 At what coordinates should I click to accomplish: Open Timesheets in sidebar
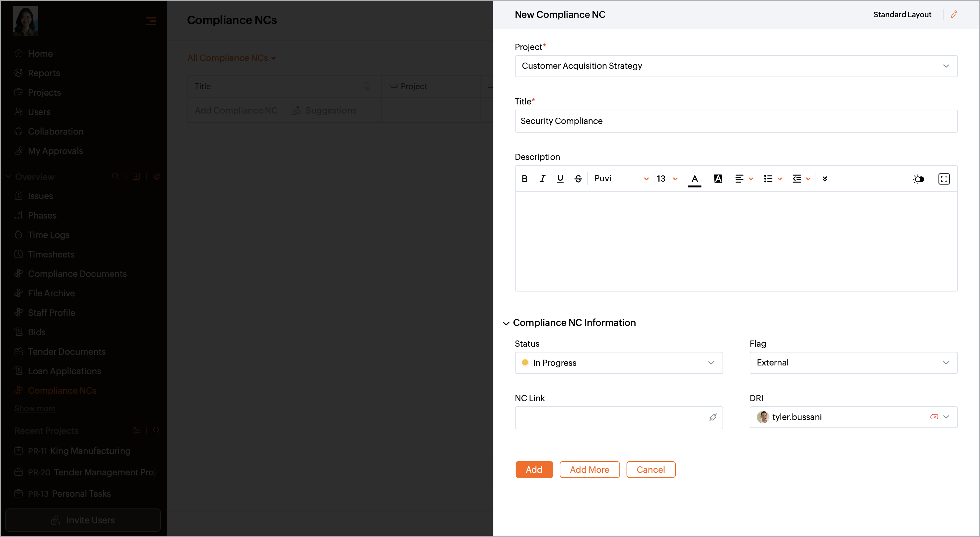[x=44, y=254]
